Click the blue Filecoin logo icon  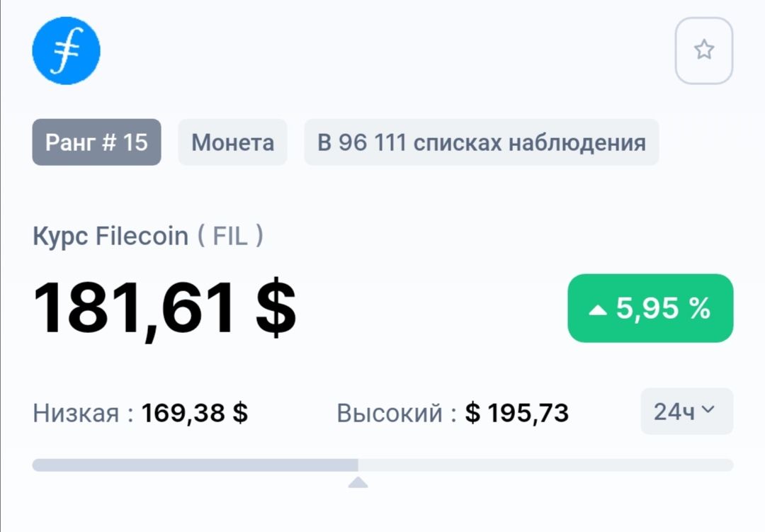[x=66, y=50]
